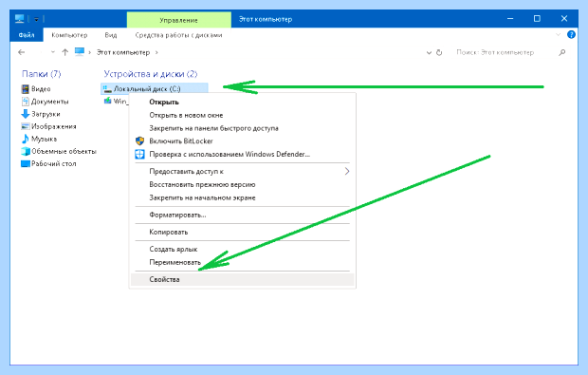This screenshot has width=588, height=375.
Task: Open Свойства from context menu
Action: 242,280
